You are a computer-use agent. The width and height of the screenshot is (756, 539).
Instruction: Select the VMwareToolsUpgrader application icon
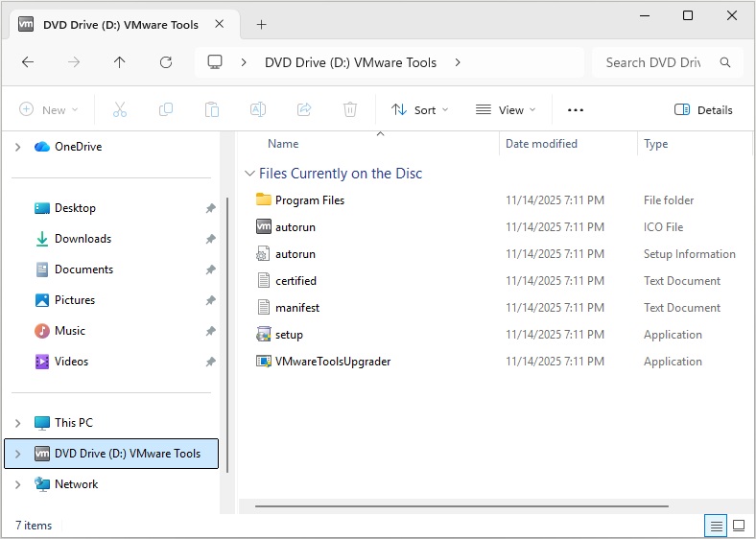(x=263, y=362)
